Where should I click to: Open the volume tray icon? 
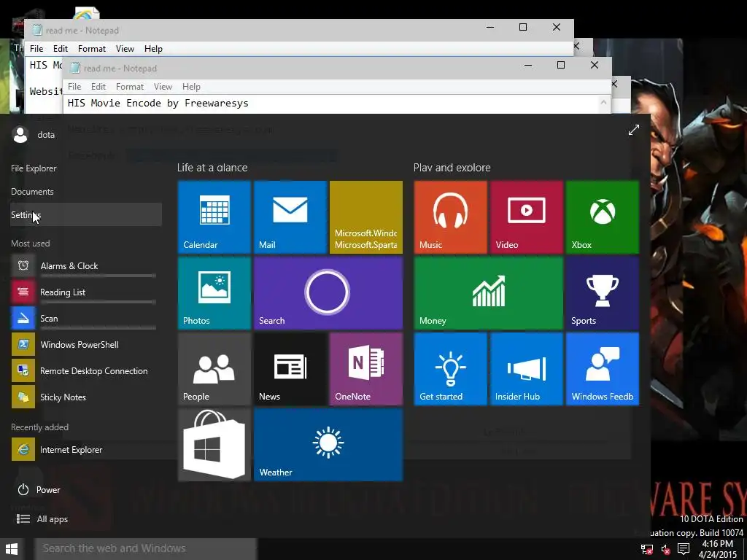tap(665, 549)
